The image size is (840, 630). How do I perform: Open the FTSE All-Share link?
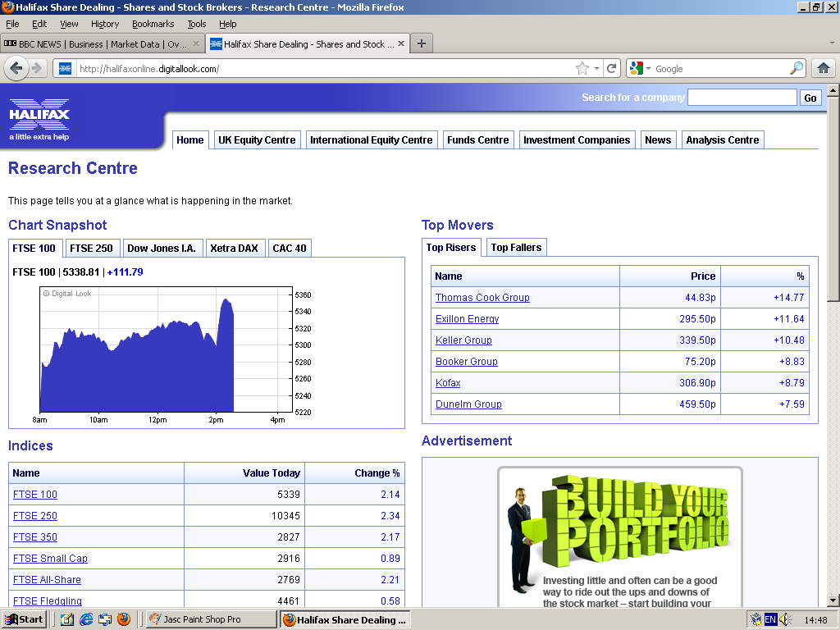pos(47,580)
